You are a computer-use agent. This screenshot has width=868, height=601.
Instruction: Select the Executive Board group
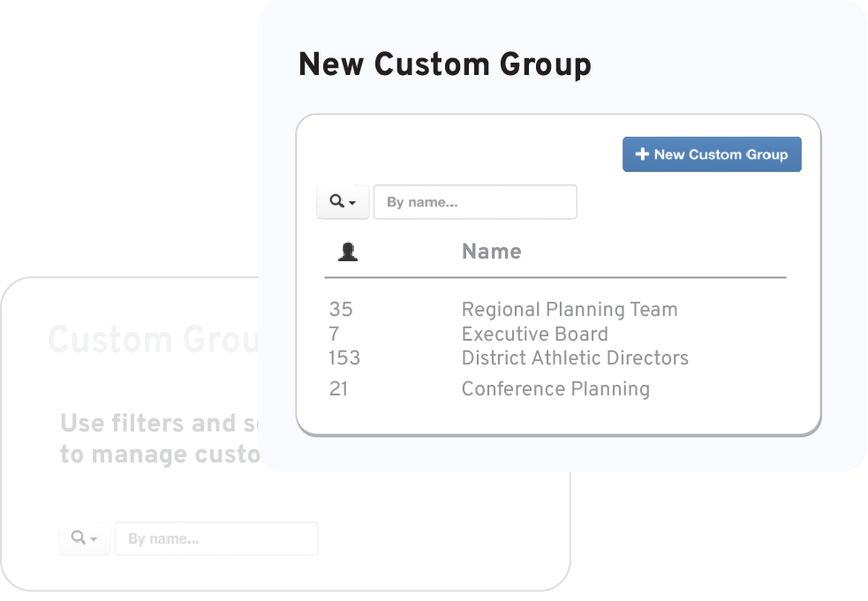pos(535,334)
